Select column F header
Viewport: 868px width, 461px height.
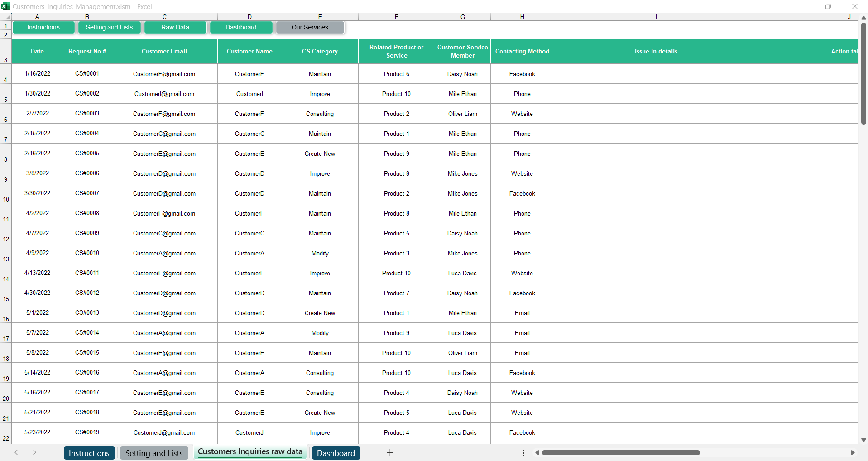click(396, 17)
